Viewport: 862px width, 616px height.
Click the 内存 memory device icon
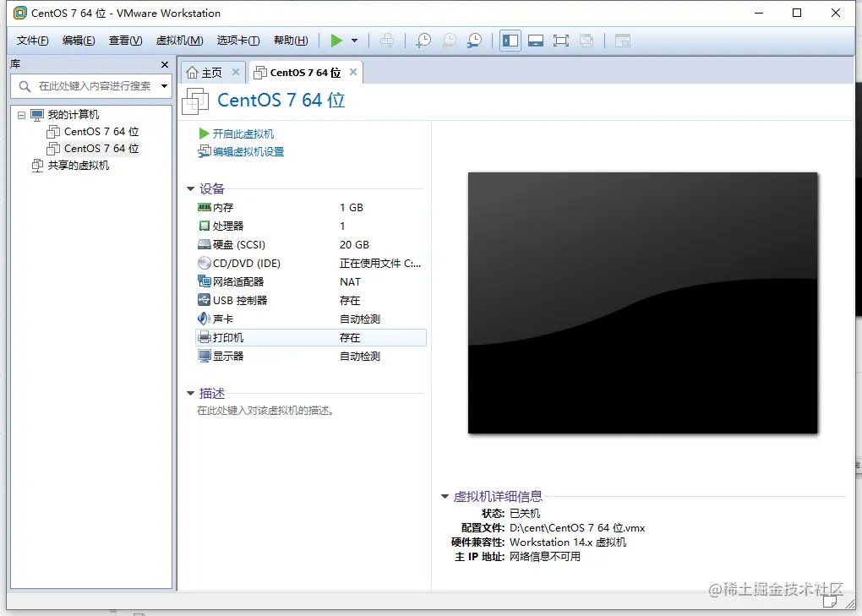pos(205,207)
